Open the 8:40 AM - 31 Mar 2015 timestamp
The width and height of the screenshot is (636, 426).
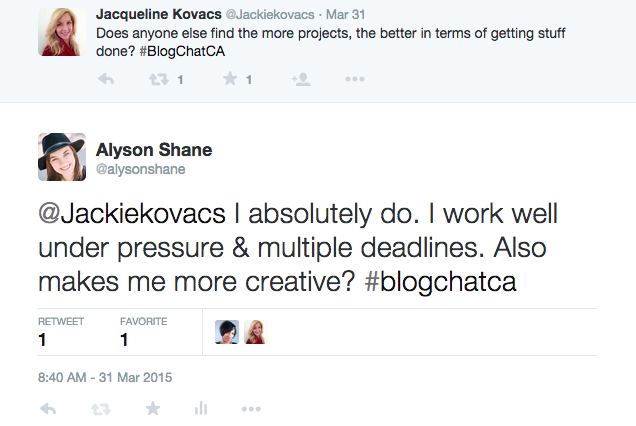(105, 377)
